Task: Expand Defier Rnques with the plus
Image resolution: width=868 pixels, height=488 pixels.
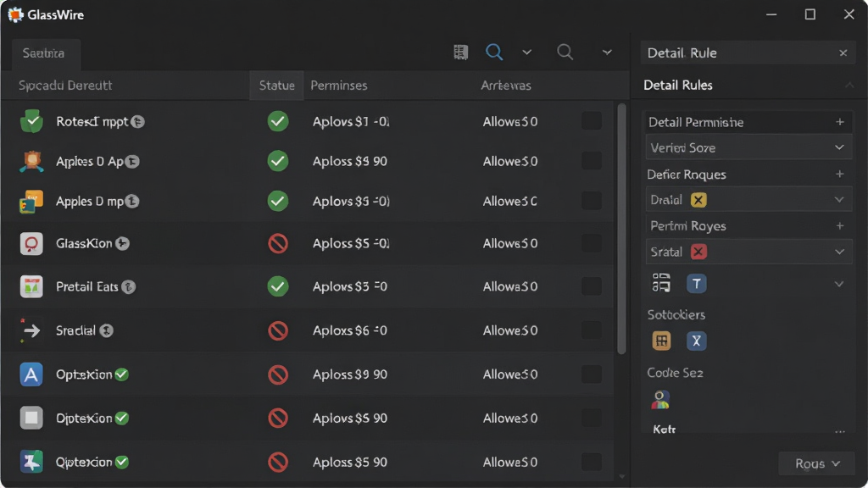Action: (x=840, y=174)
